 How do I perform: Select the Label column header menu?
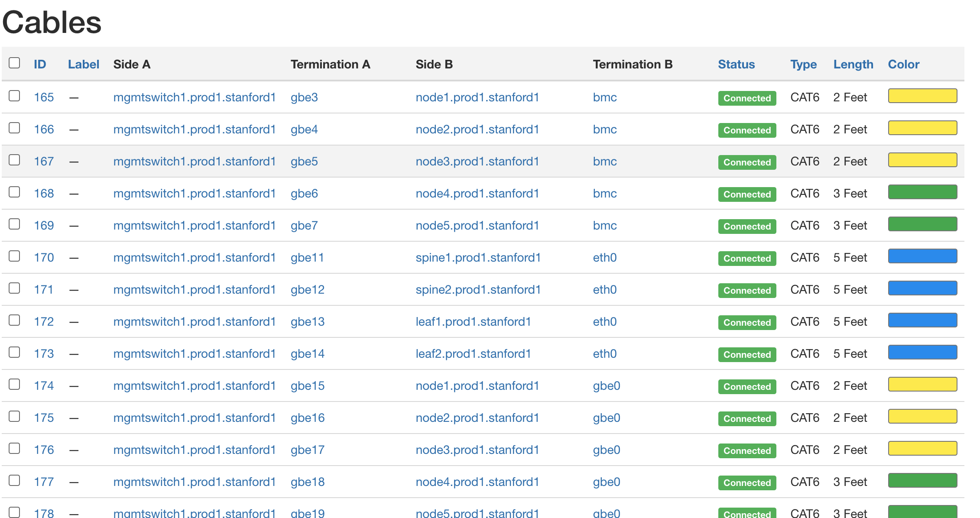point(83,64)
